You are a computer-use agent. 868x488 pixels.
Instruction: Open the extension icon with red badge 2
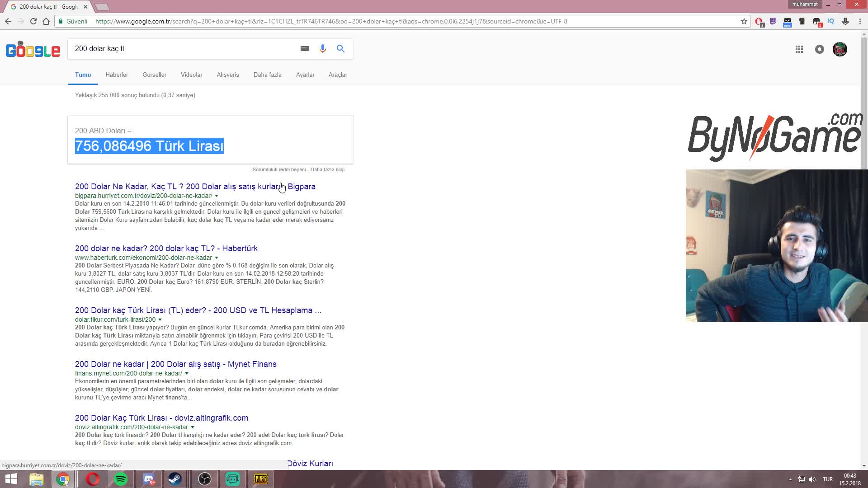[x=816, y=22]
